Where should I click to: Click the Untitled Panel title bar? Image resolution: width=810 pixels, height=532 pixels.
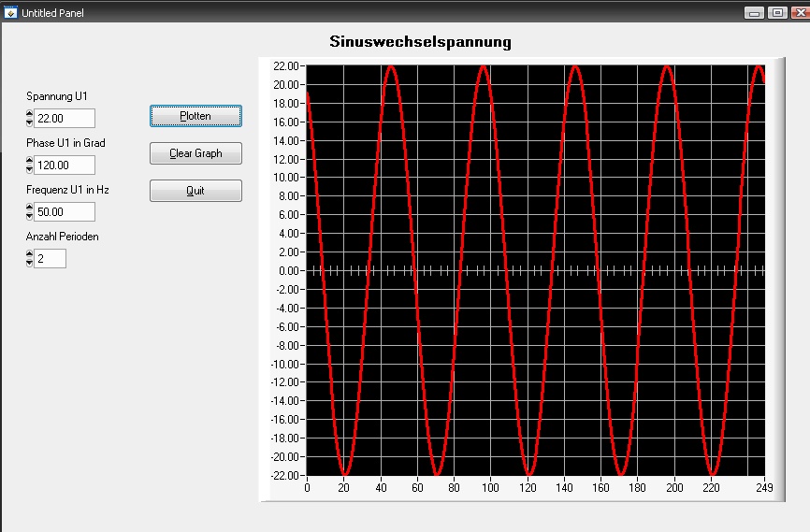point(362,12)
